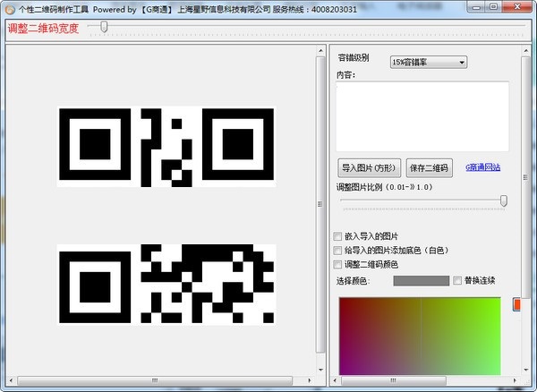
Task: Check 给导入的图片添加底色（白色）
Action: tap(337, 251)
